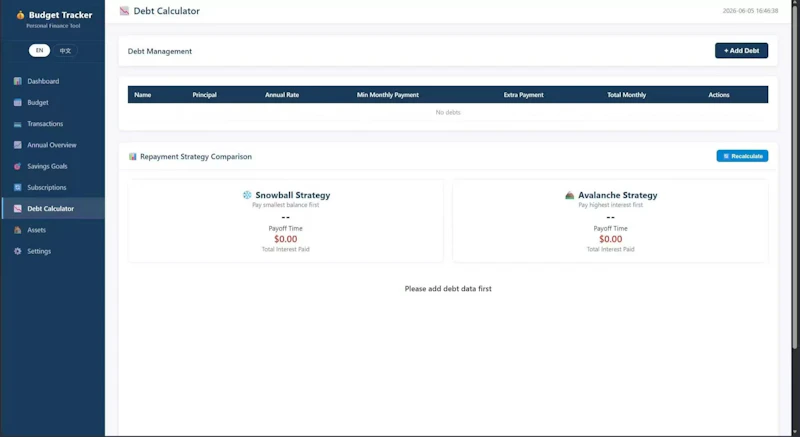Click the Snowball Strategy card title
Viewport: 800px width, 437px height.
pyautogui.click(x=293, y=195)
